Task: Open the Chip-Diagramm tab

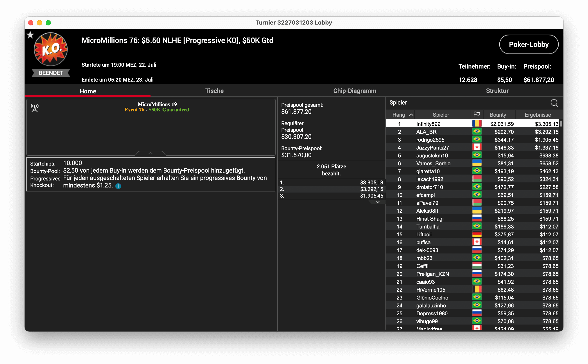Action: [x=355, y=91]
